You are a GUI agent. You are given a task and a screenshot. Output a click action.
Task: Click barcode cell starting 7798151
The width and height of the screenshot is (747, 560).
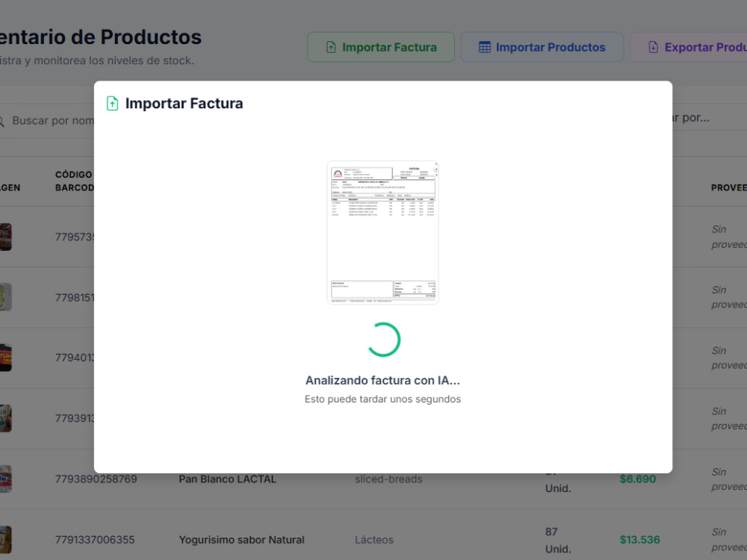75,298
